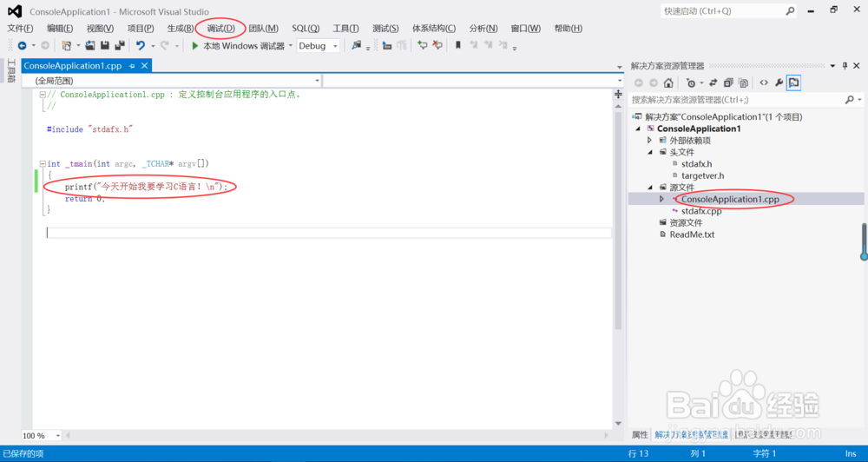Toggle Auto Hide pin on Solution Explorer
The width and height of the screenshot is (868, 462).
(845, 66)
